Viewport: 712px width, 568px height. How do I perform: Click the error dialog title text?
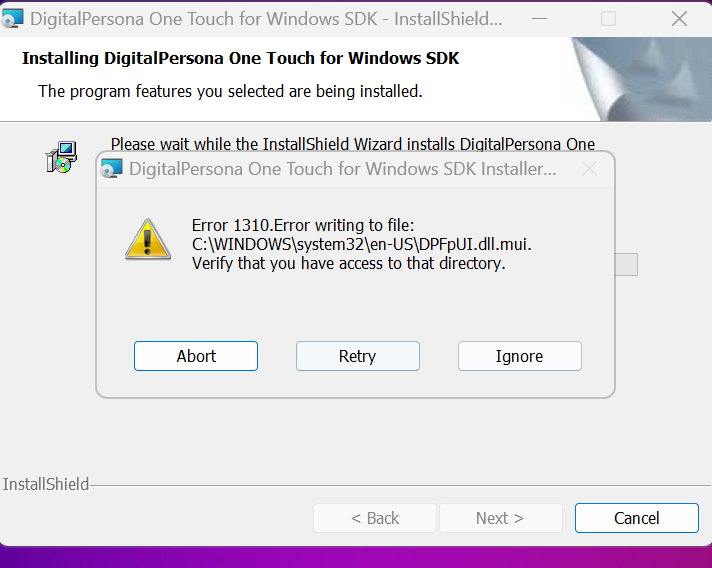(x=342, y=169)
